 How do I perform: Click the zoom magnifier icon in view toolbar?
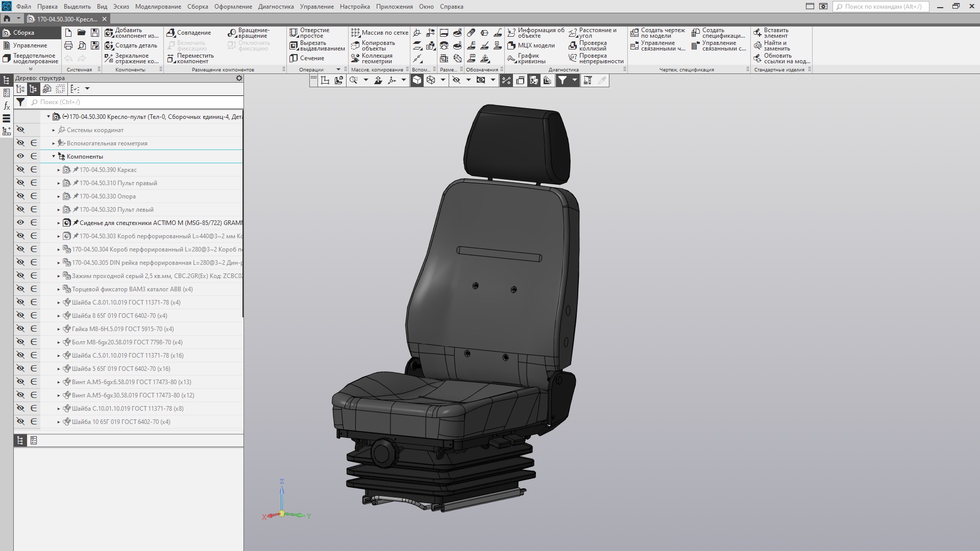click(x=353, y=80)
